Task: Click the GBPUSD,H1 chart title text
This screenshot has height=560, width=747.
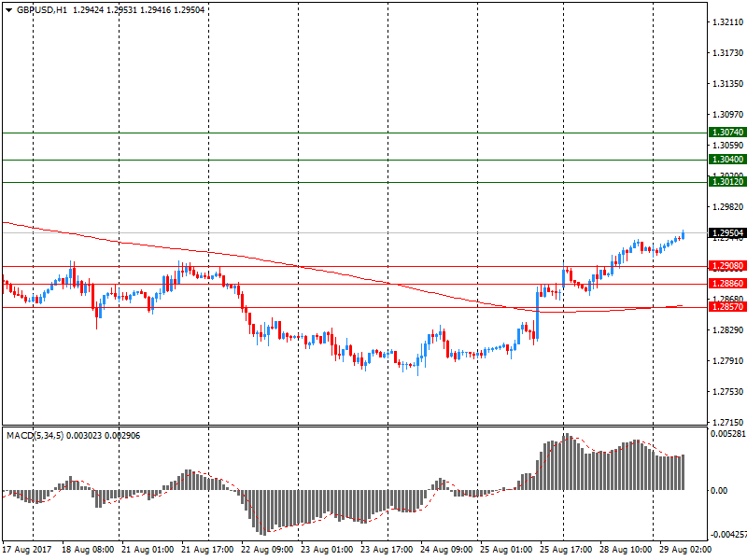Action: tap(42, 10)
